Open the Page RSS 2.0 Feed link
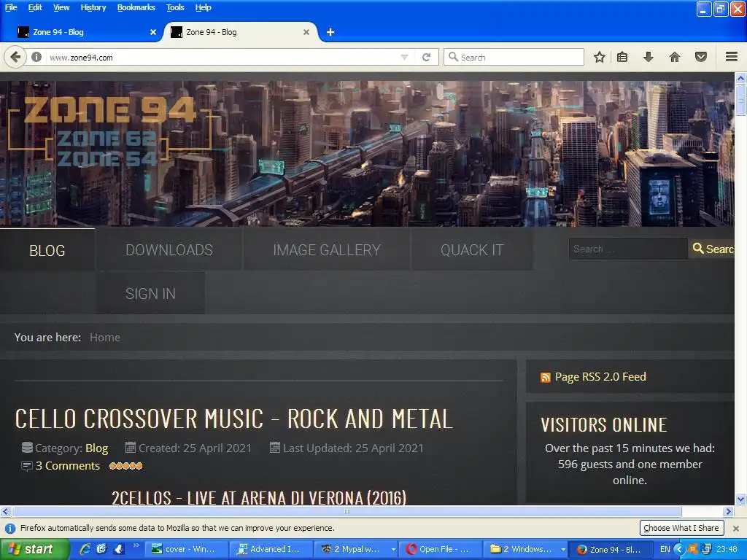This screenshot has width=747, height=560. [x=600, y=377]
